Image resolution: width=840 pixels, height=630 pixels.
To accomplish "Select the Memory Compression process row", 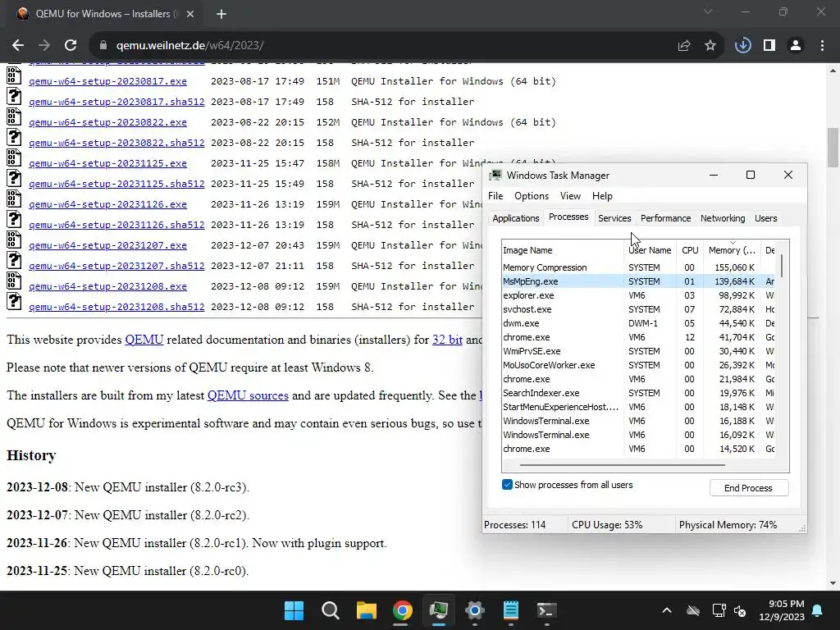I will 638,267.
